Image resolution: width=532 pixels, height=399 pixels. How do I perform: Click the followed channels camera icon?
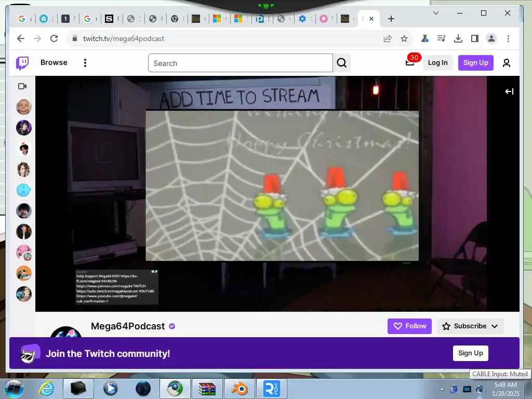pos(22,86)
